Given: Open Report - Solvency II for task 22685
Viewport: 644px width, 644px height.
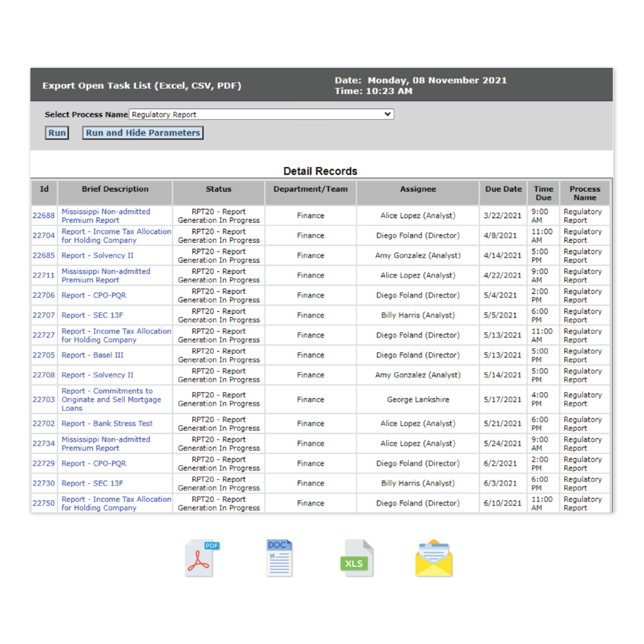Looking at the screenshot, I should coord(97,256).
